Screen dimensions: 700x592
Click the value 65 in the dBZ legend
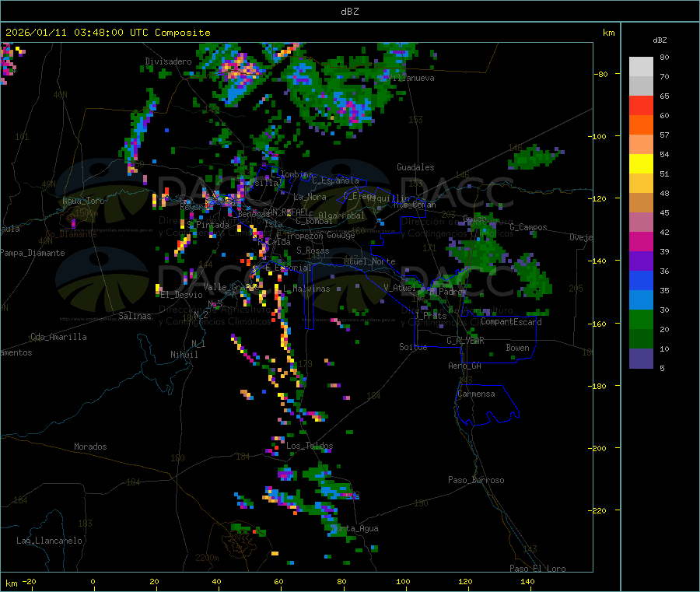tap(664, 96)
